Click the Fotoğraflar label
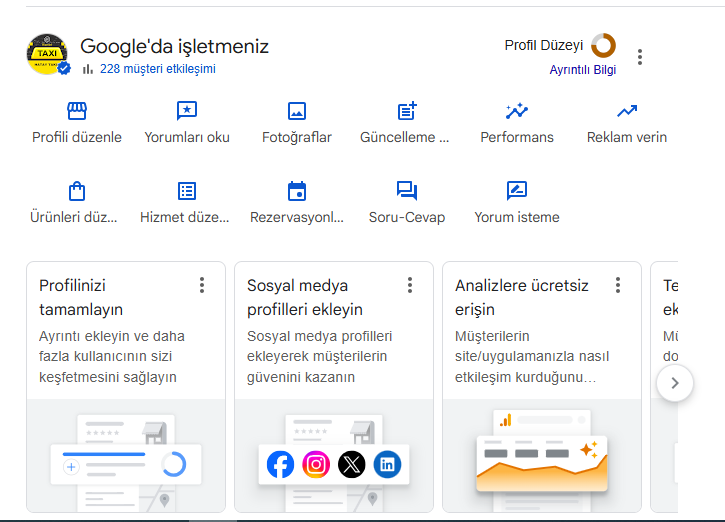The height and width of the screenshot is (522, 725). (297, 137)
